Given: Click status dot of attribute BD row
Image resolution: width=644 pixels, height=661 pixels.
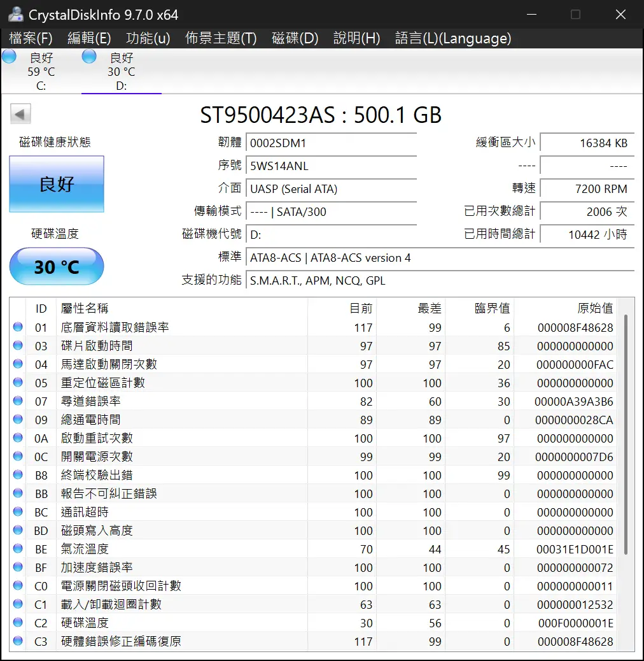Looking at the screenshot, I should point(18,530).
